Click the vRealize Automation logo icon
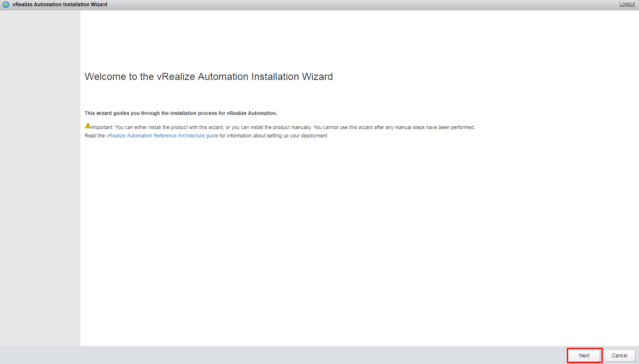Image resolution: width=639 pixels, height=364 pixels. 6,5
